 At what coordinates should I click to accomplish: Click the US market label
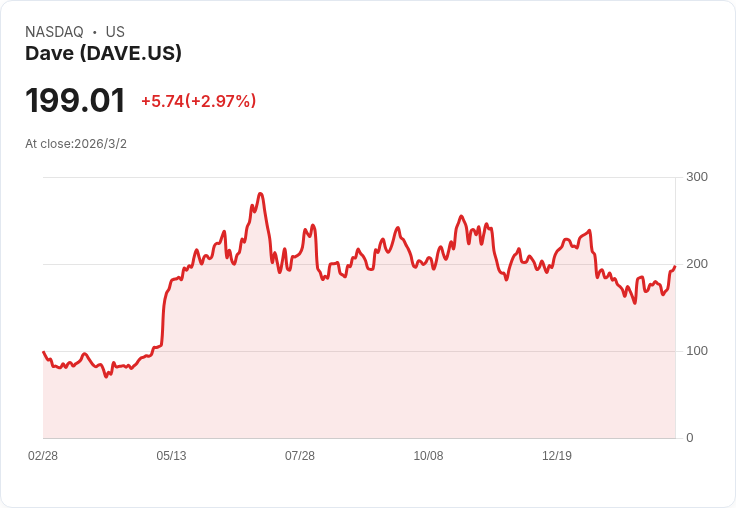115,32
